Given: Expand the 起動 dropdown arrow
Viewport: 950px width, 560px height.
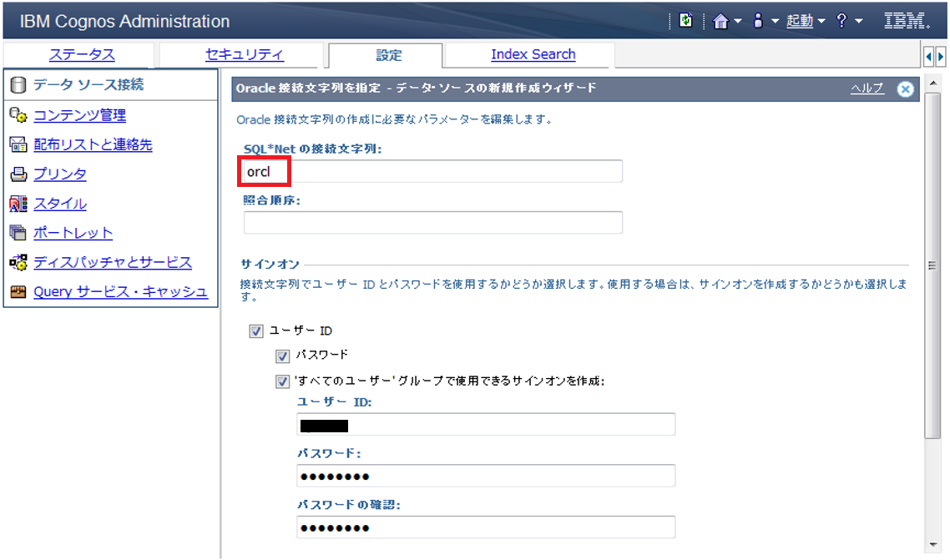Looking at the screenshot, I should (x=821, y=21).
